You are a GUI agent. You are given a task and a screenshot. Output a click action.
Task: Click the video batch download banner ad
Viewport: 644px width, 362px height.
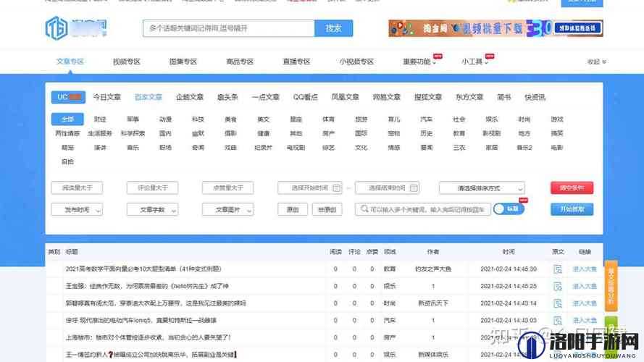click(495, 28)
